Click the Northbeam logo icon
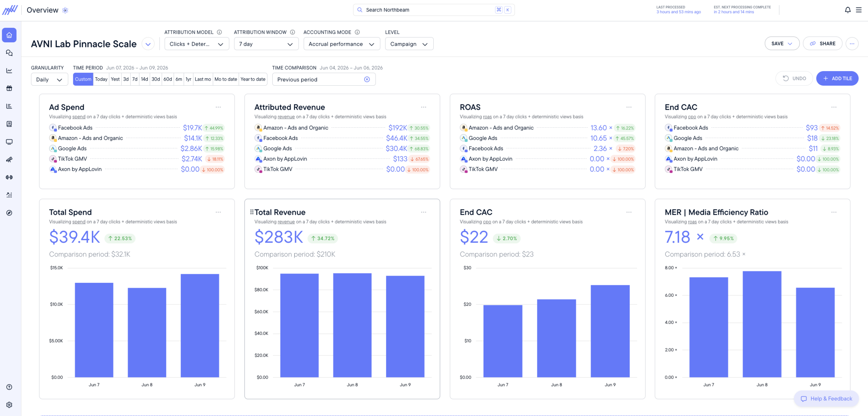Screen dimensions: 868x416 10,10
